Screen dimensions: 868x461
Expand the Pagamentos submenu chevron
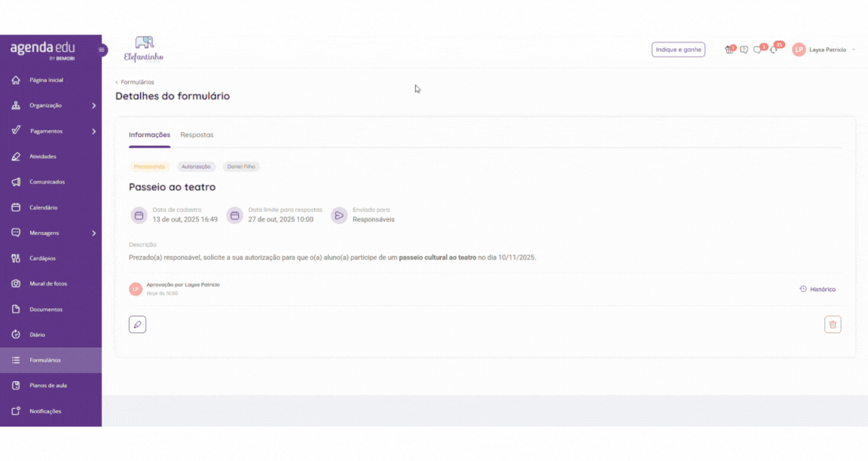point(93,131)
